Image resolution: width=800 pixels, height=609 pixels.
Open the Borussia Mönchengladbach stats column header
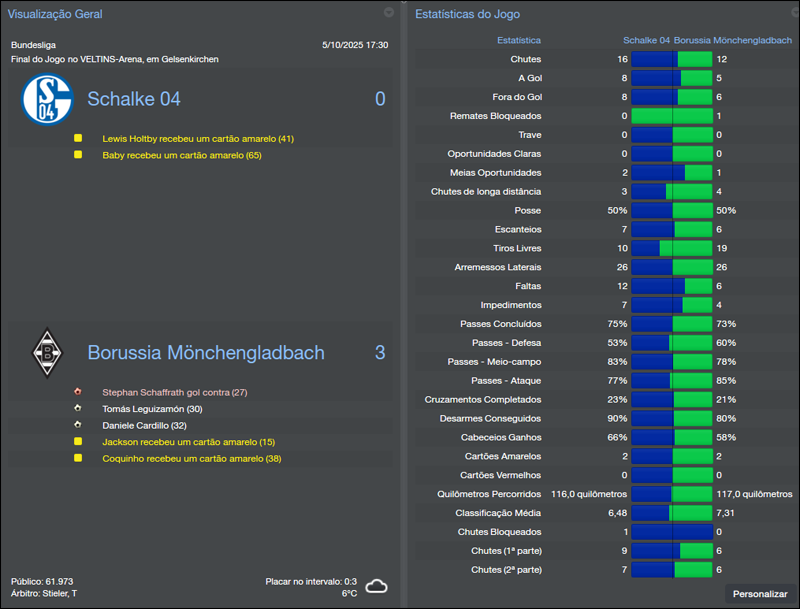[733, 41]
